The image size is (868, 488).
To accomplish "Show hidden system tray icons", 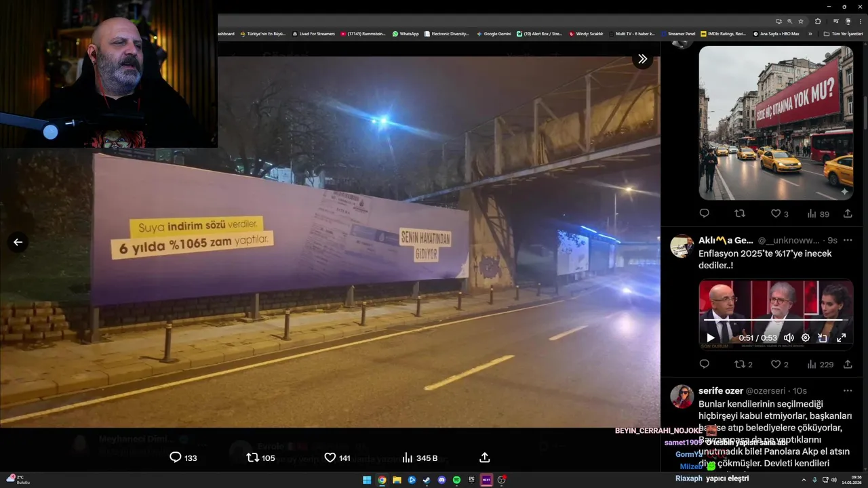I will click(804, 480).
